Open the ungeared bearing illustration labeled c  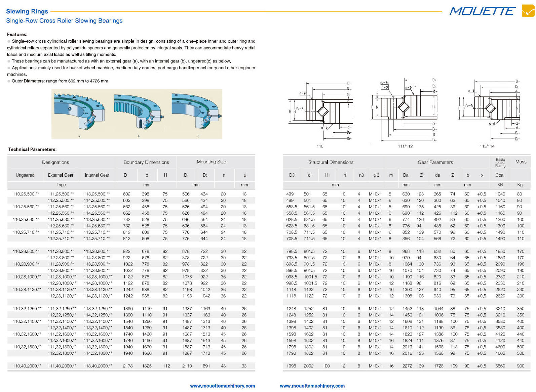[197, 111]
